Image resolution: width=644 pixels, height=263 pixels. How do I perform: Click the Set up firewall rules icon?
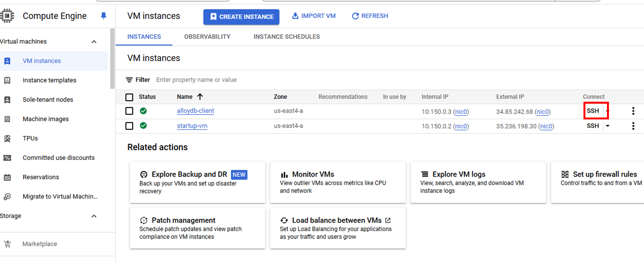[x=565, y=174]
